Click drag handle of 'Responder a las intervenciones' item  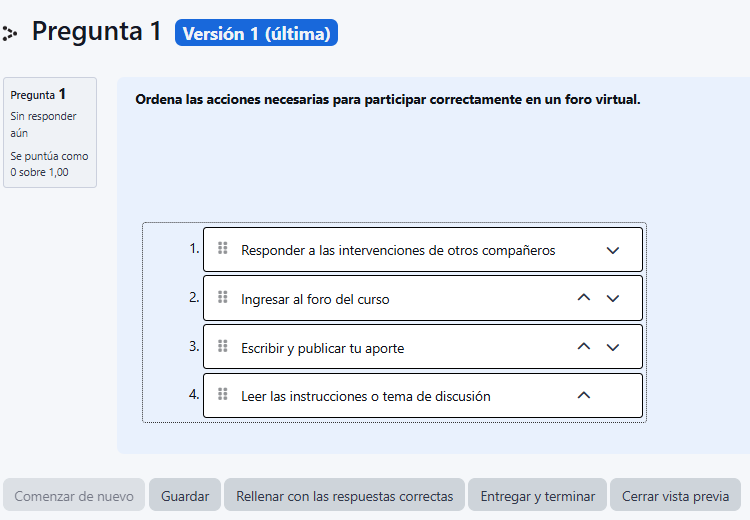pyautogui.click(x=223, y=249)
